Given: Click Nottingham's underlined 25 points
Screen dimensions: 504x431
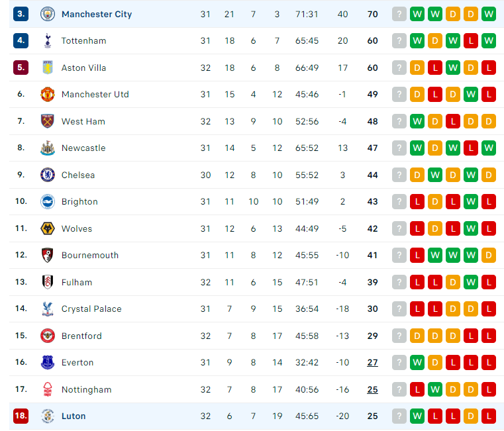Looking at the screenshot, I should pyautogui.click(x=372, y=389).
